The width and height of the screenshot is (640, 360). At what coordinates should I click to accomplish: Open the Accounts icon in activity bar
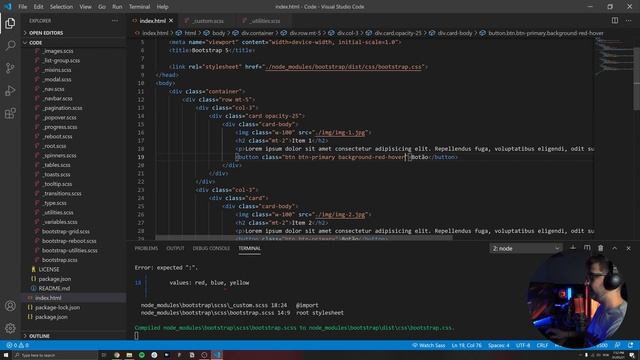click(10, 306)
